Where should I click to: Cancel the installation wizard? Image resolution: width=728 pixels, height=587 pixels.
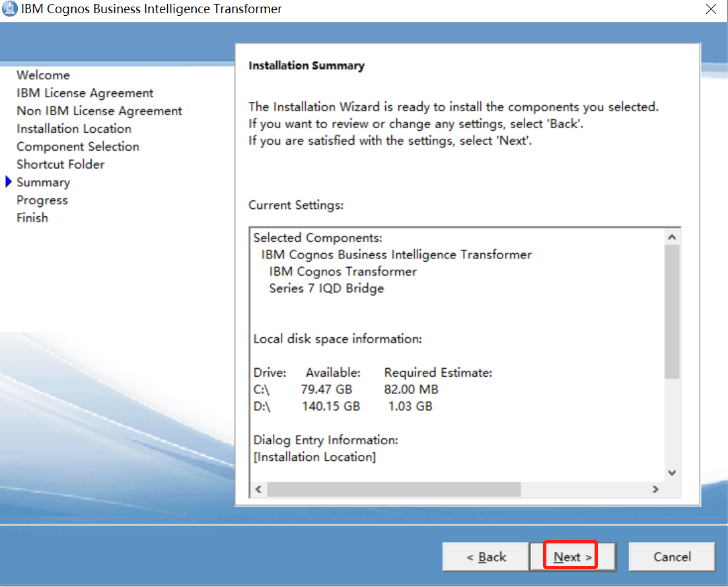(x=672, y=557)
